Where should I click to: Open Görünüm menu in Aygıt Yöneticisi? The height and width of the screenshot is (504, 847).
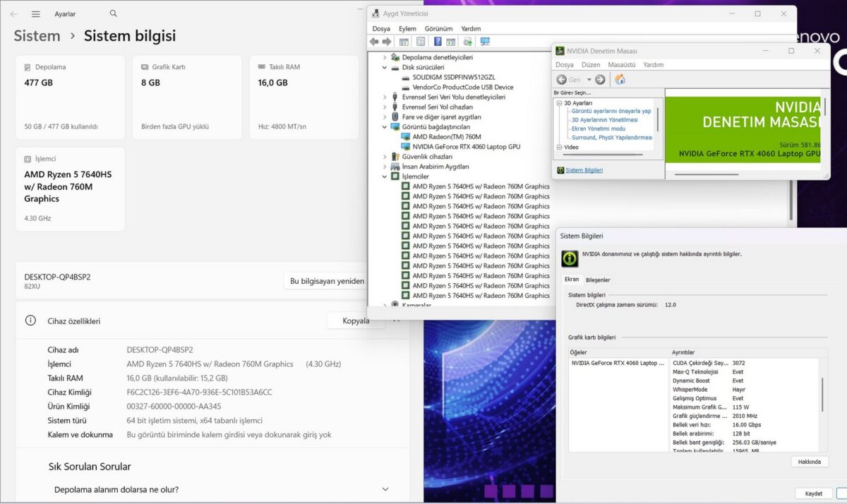click(x=438, y=28)
